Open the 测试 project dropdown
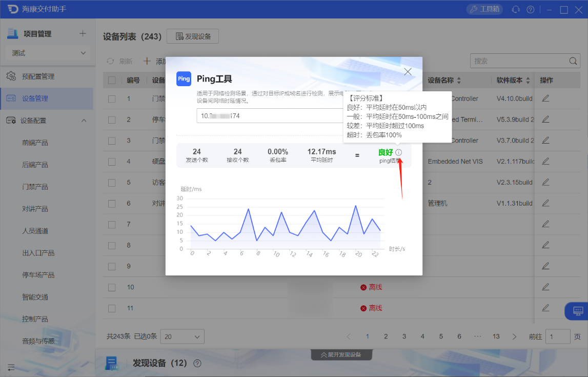This screenshot has height=377, width=588. (x=48, y=53)
